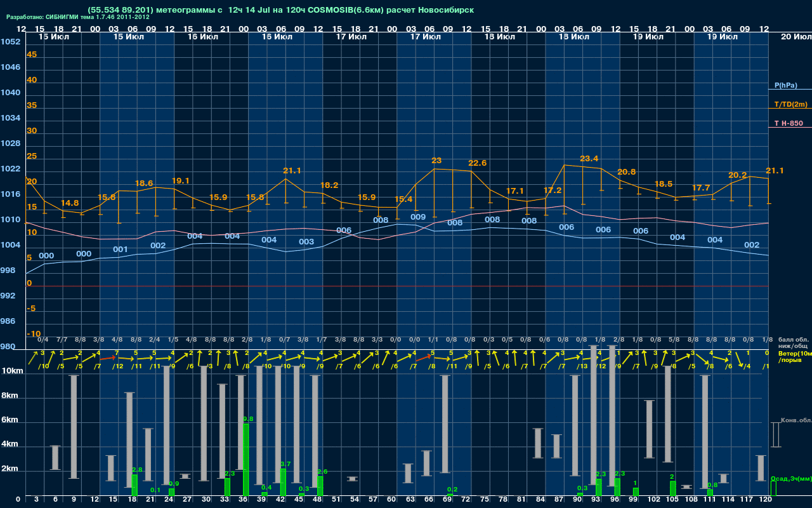Click the 120 hour label on bottom axis
The height and width of the screenshot is (508, 812).
point(766,501)
